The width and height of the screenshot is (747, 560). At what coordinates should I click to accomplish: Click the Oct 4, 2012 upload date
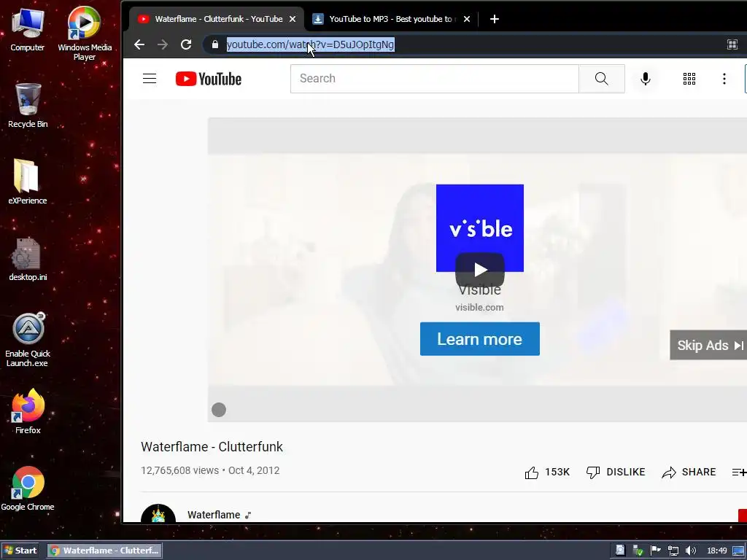click(254, 470)
